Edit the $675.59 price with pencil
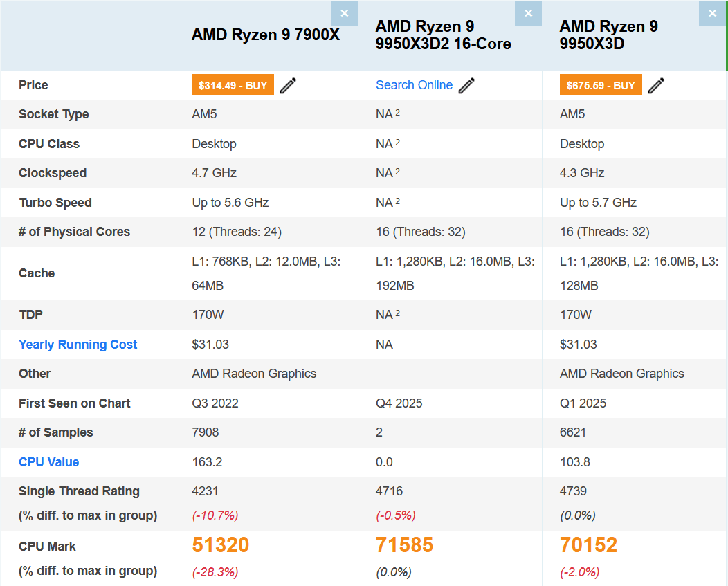This screenshot has width=728, height=586. coord(656,85)
